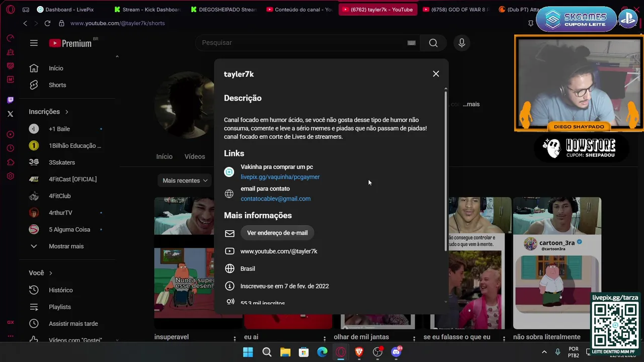Open the YouTube hamburger guide menu
The height and width of the screenshot is (362, 644).
pos(34,43)
